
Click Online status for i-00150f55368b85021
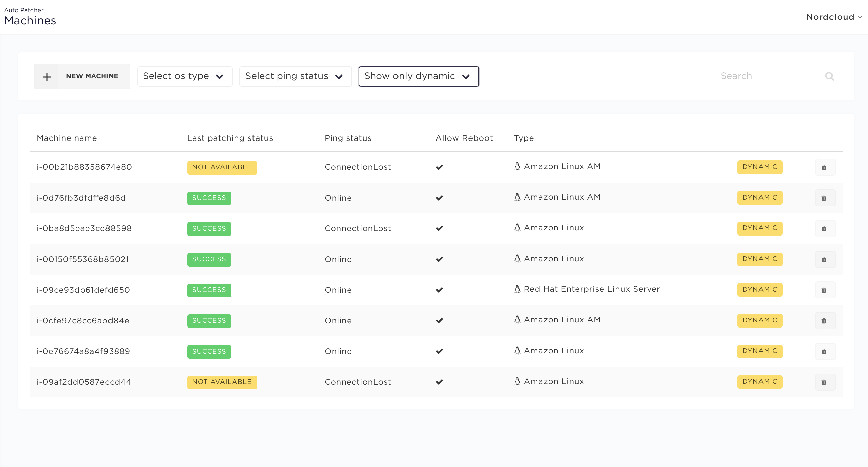[338, 259]
